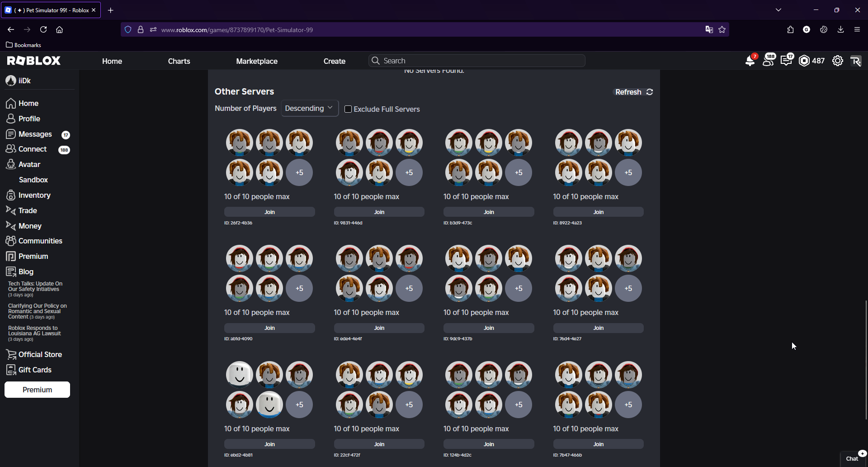Click the browser reload icon

click(43, 29)
